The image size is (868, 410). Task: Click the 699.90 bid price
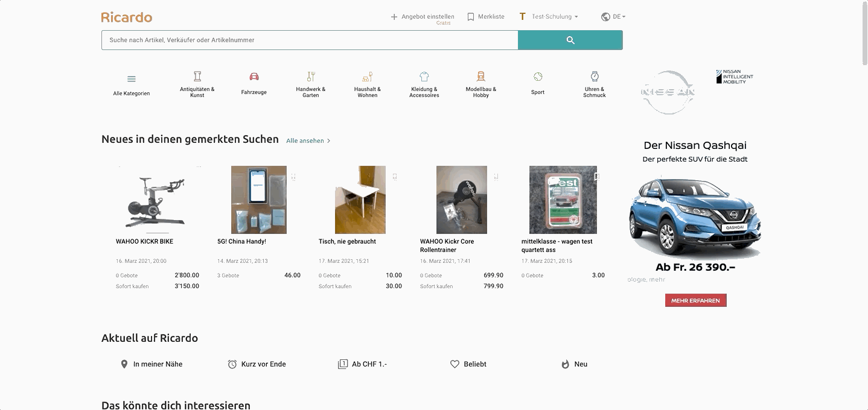tap(493, 276)
